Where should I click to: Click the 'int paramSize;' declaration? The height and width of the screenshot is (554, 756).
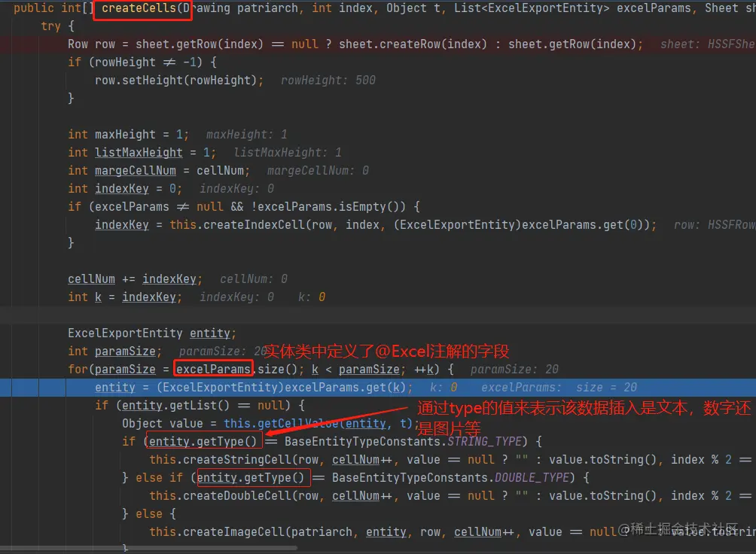[x=114, y=352]
